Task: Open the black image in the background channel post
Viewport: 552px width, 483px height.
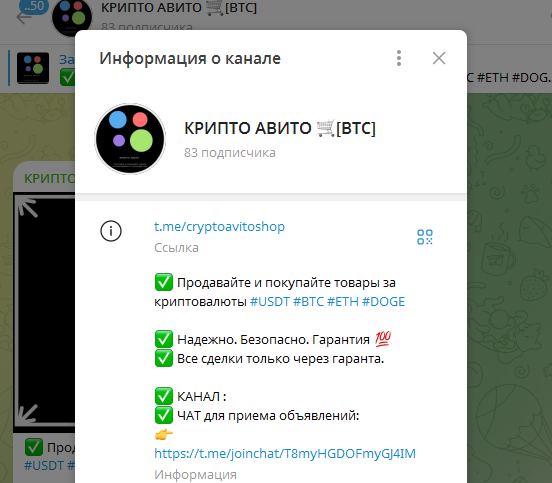Action: (44, 312)
